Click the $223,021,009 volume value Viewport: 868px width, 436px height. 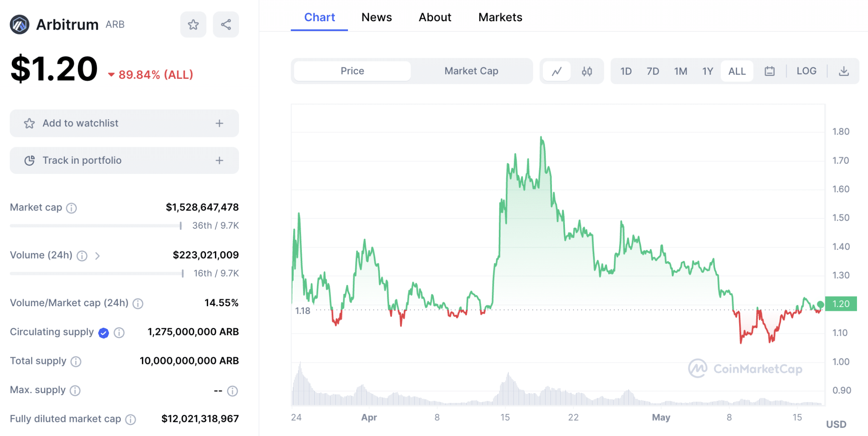tap(206, 255)
